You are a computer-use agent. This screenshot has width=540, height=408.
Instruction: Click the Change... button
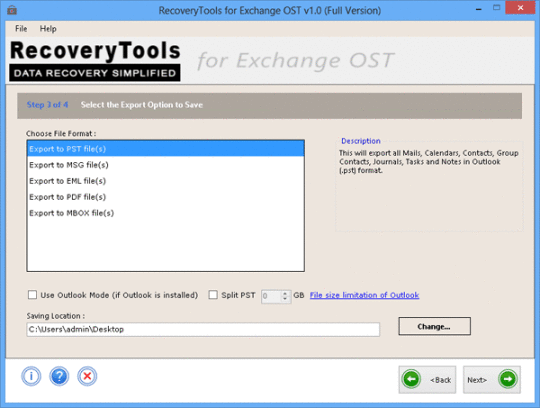click(435, 326)
